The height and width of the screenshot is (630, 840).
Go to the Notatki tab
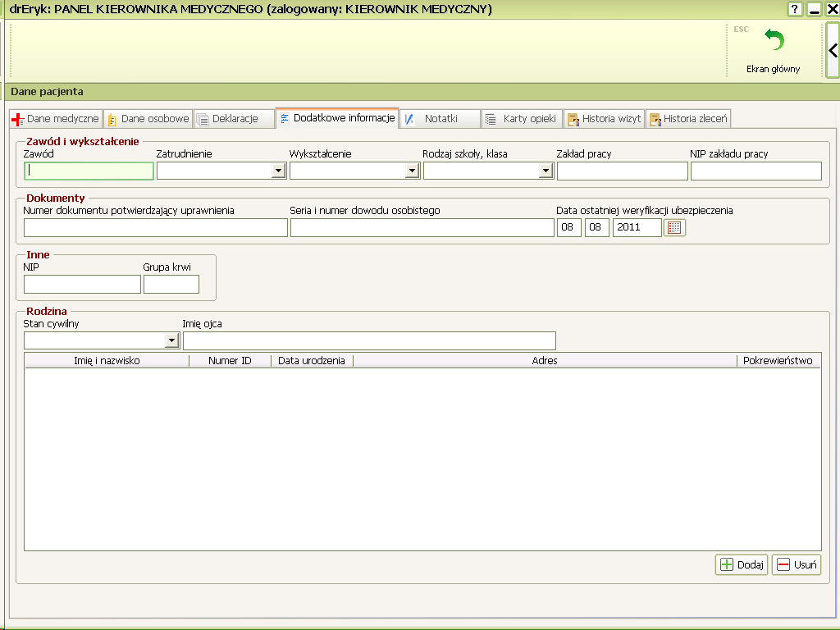[x=440, y=119]
